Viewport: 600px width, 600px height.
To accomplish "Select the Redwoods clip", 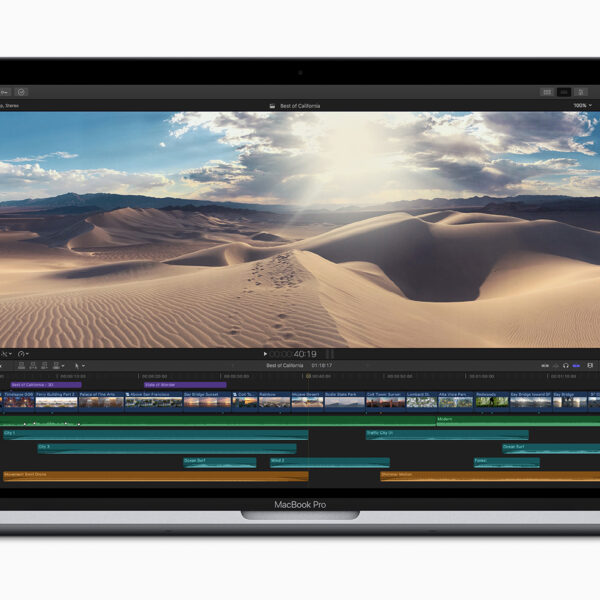I will pyautogui.click(x=492, y=402).
